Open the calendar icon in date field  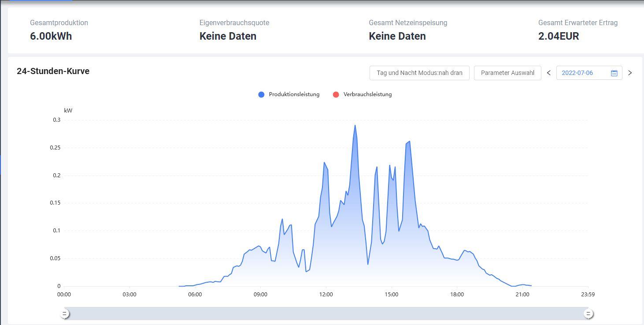614,73
